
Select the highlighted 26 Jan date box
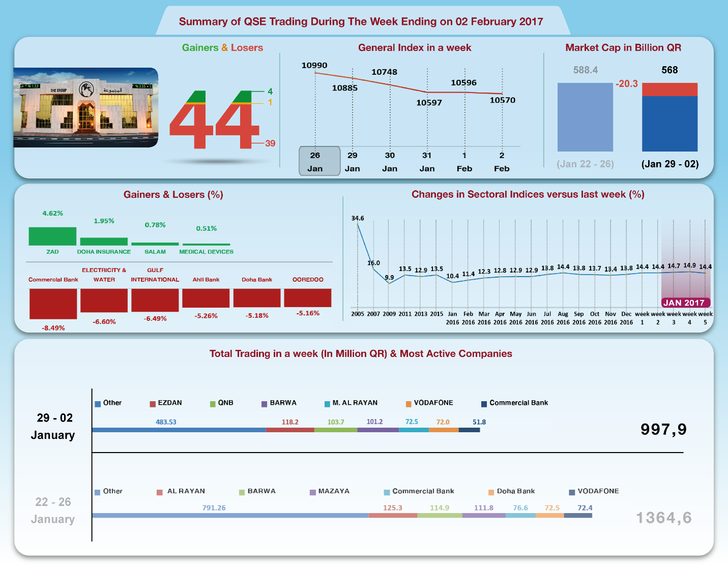(x=319, y=161)
